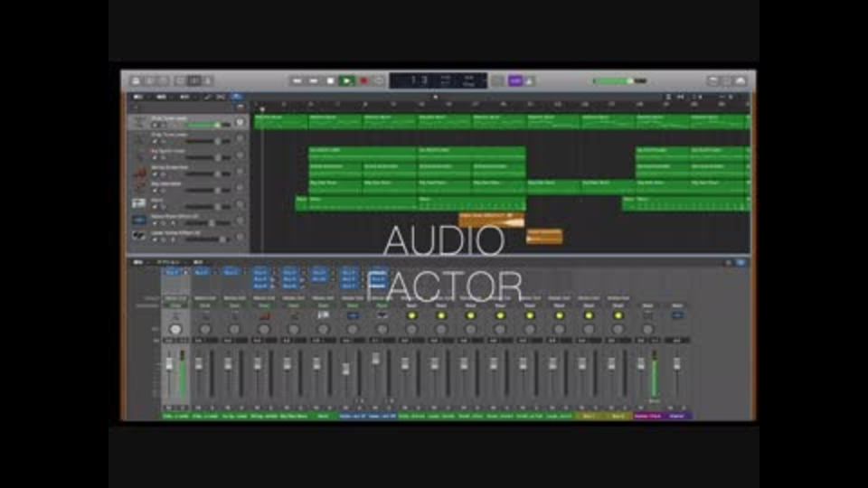Open the Mixer Edit menu
The image size is (868, 488).
click(x=139, y=262)
